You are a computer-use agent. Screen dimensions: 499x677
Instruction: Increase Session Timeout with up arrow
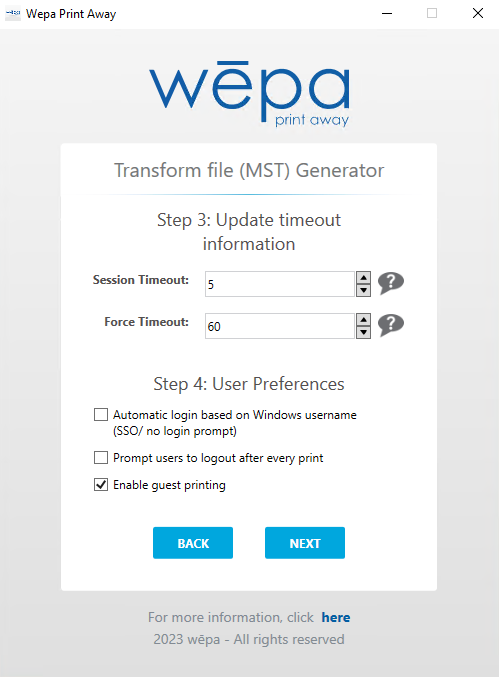pos(363,278)
